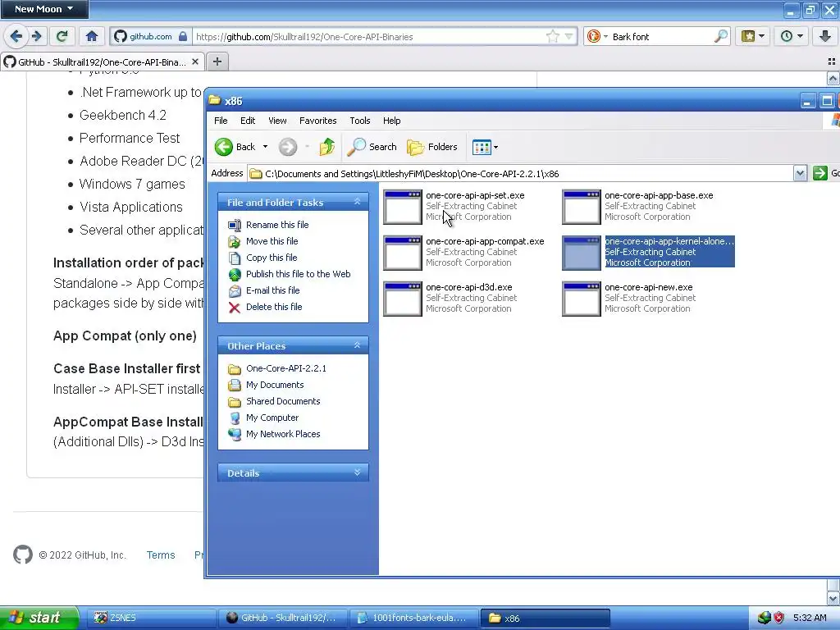This screenshot has height=630, width=840.
Task: Click the browser page scrollbar down arrow
Action: point(833,598)
